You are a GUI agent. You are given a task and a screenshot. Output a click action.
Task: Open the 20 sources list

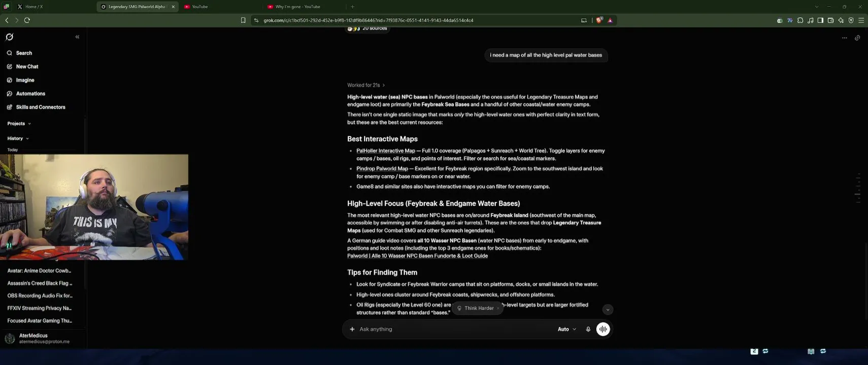click(x=368, y=28)
